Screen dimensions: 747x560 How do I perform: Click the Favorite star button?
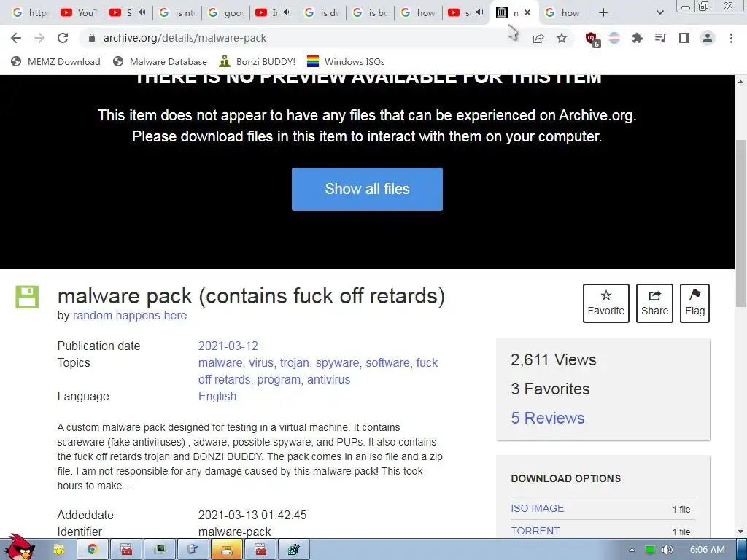point(606,303)
